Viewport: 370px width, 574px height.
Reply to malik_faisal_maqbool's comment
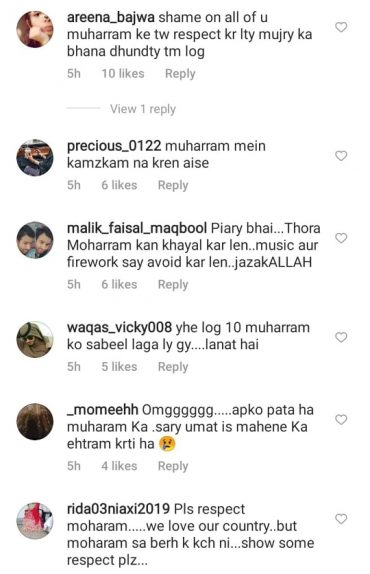(173, 284)
